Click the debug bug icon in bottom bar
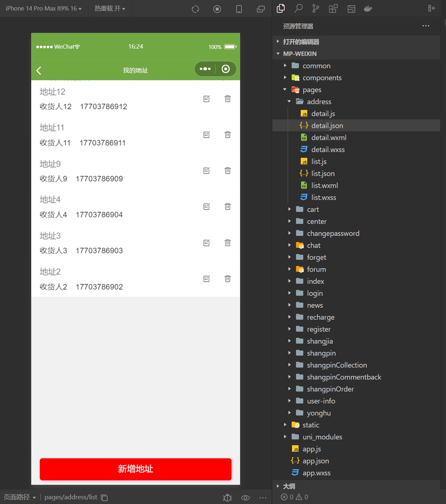 [227, 497]
